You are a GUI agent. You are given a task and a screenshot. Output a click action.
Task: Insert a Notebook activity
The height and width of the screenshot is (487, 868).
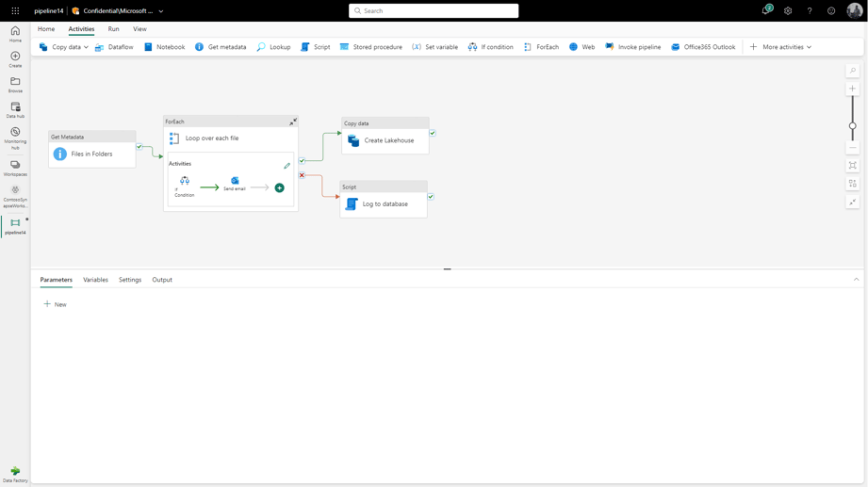pos(164,47)
